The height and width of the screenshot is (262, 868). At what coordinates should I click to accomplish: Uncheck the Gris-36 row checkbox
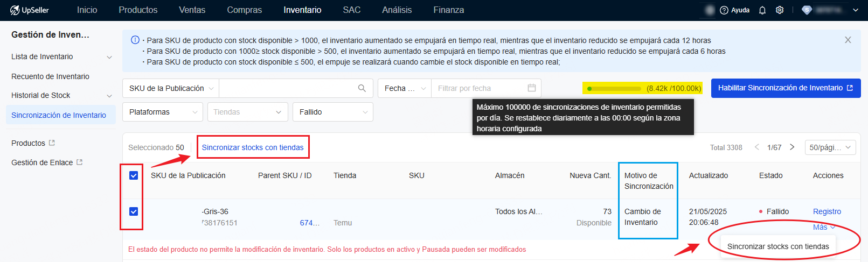point(134,211)
